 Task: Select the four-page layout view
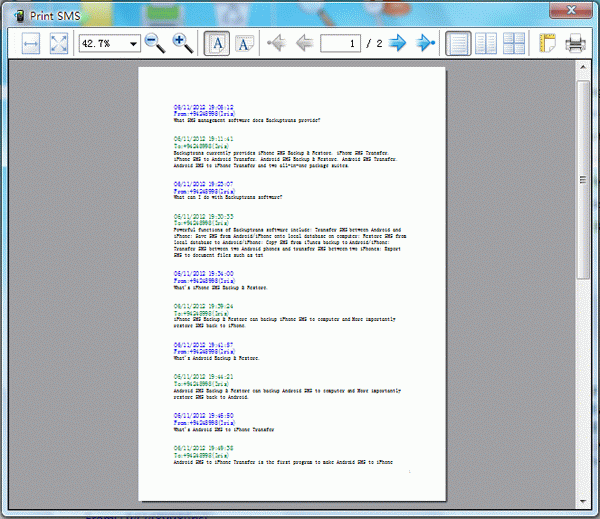coord(514,43)
